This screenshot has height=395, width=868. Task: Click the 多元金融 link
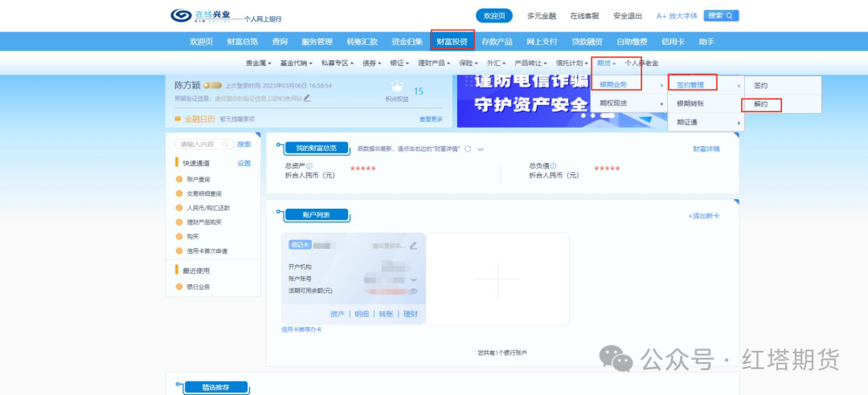pyautogui.click(x=541, y=16)
